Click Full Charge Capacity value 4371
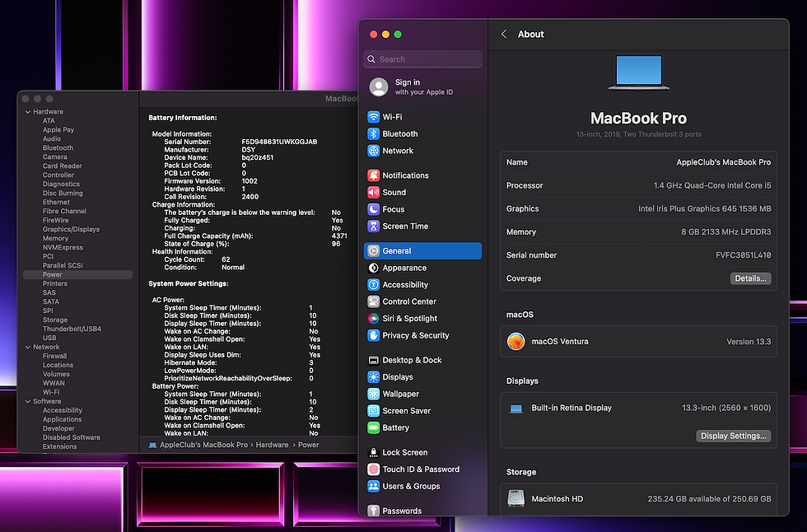 point(339,236)
